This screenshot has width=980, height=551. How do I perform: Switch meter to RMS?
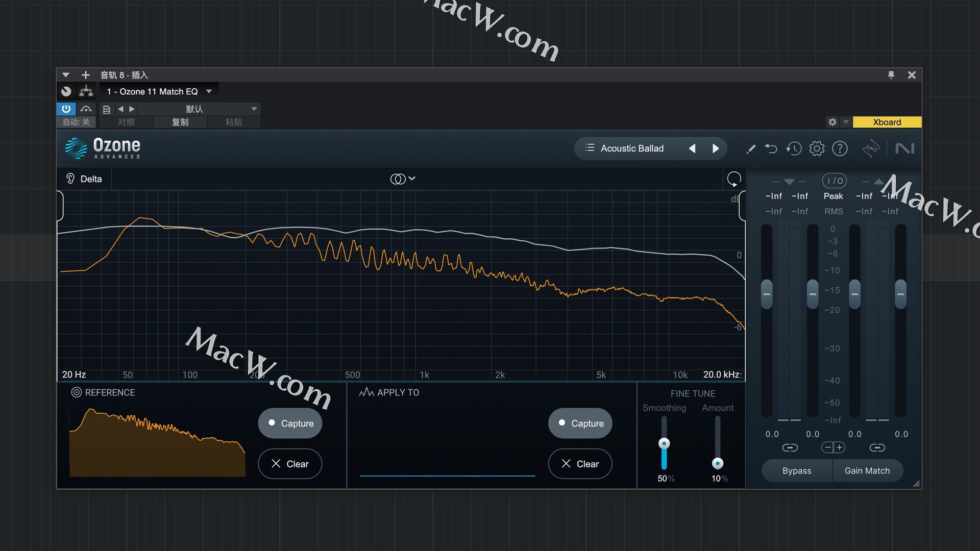(834, 211)
